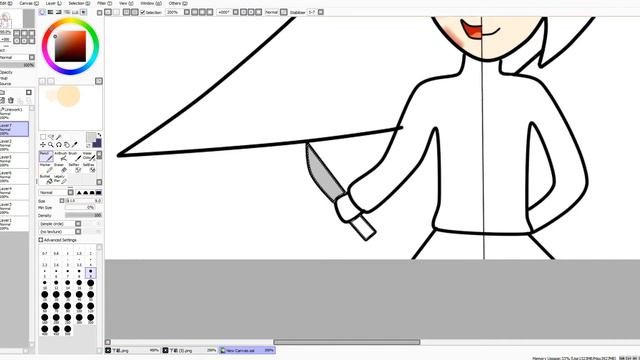Open the (simple circle) brush shape dropdown
The height and width of the screenshot is (360, 640).
60,224
